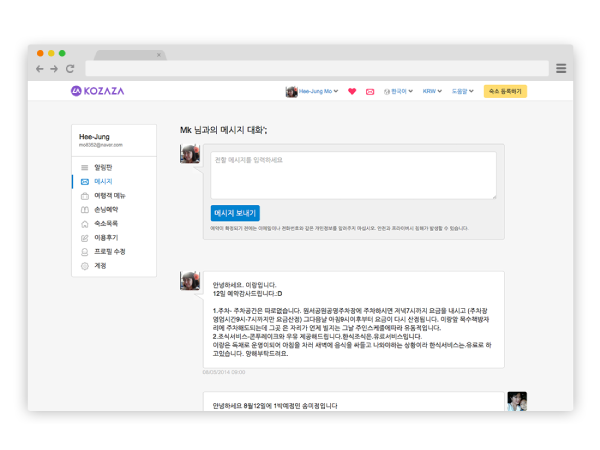Click the suitcase icon beside 여행객 메뉴
This screenshot has height=450, width=600.
85,196
